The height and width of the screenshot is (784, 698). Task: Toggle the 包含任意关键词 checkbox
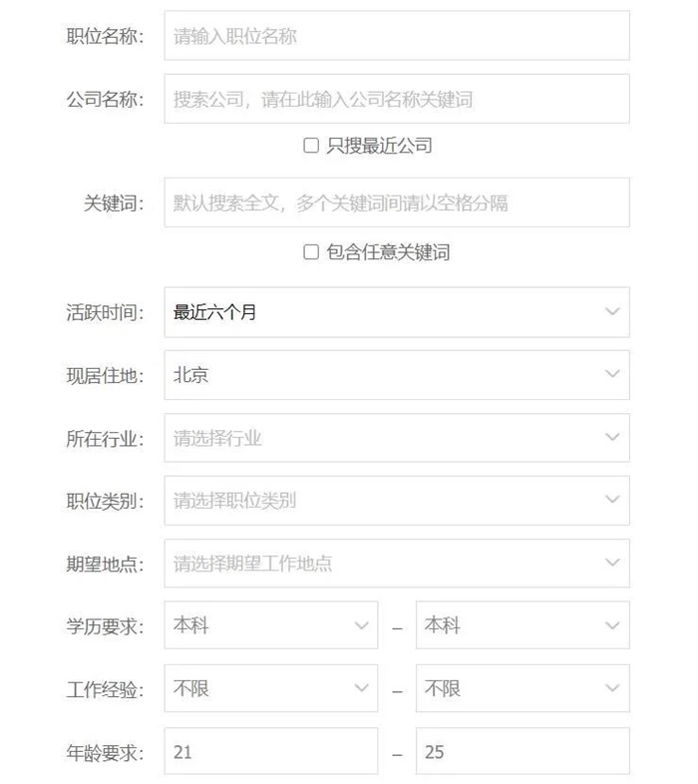click(311, 252)
